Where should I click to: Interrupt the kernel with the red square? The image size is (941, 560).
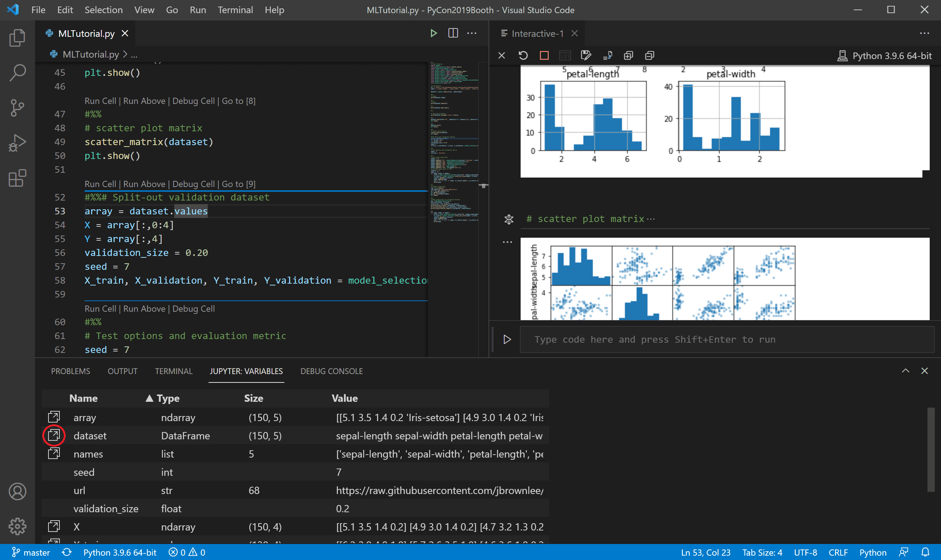(x=544, y=55)
